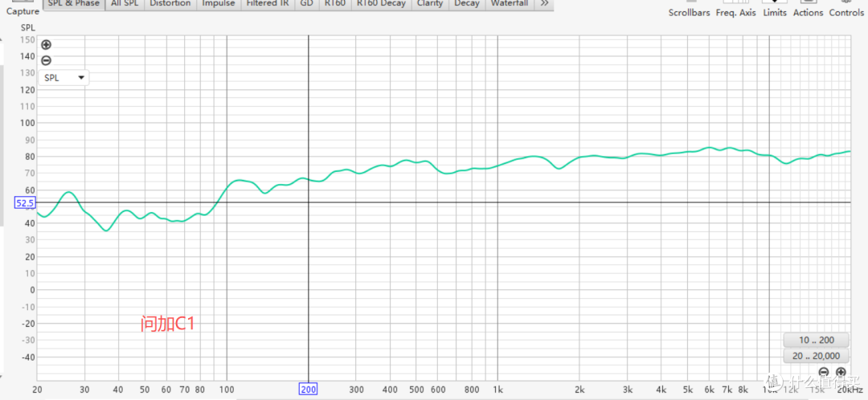Zoom in the frequency axis

pyautogui.click(x=841, y=372)
